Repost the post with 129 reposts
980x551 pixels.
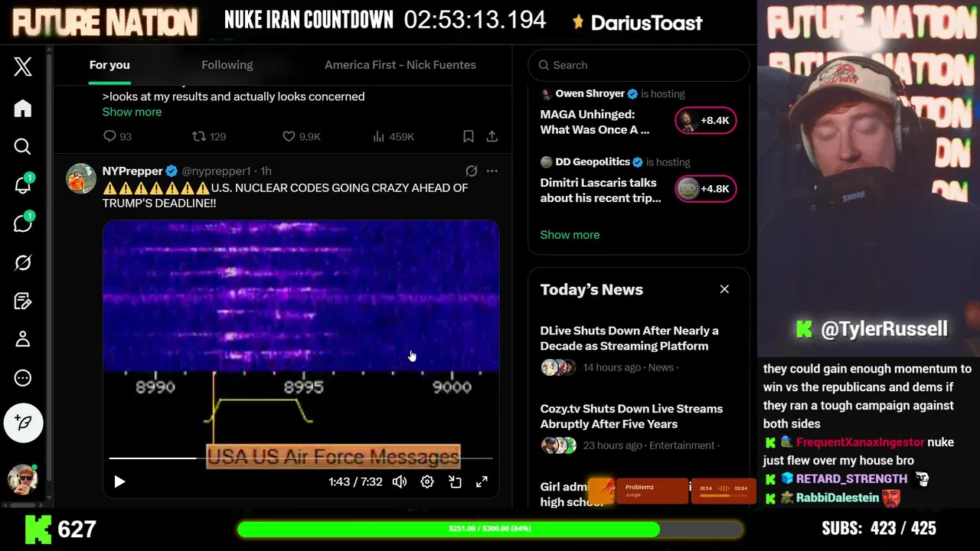point(208,136)
